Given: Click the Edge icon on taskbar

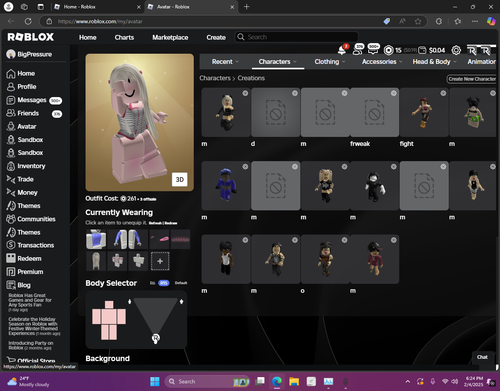Looking at the screenshot, I should [277, 381].
